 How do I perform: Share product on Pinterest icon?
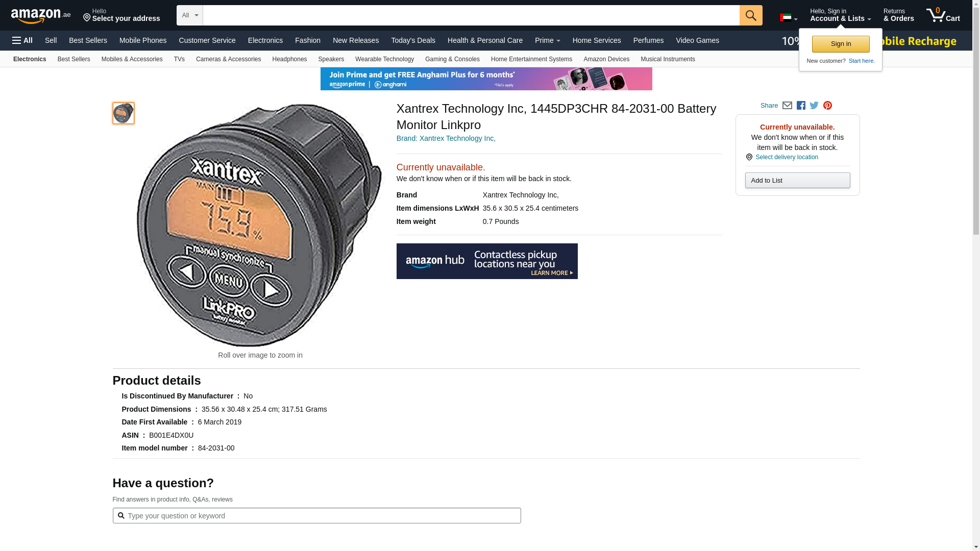[827, 106]
